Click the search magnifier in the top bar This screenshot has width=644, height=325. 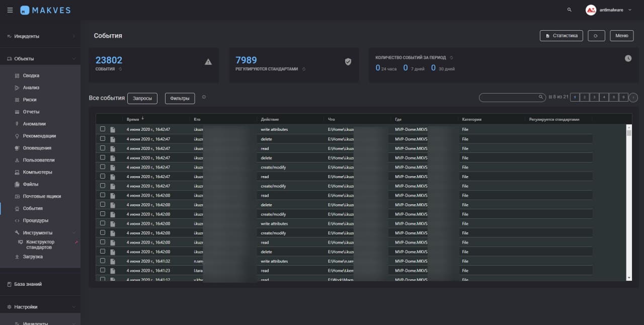569,10
